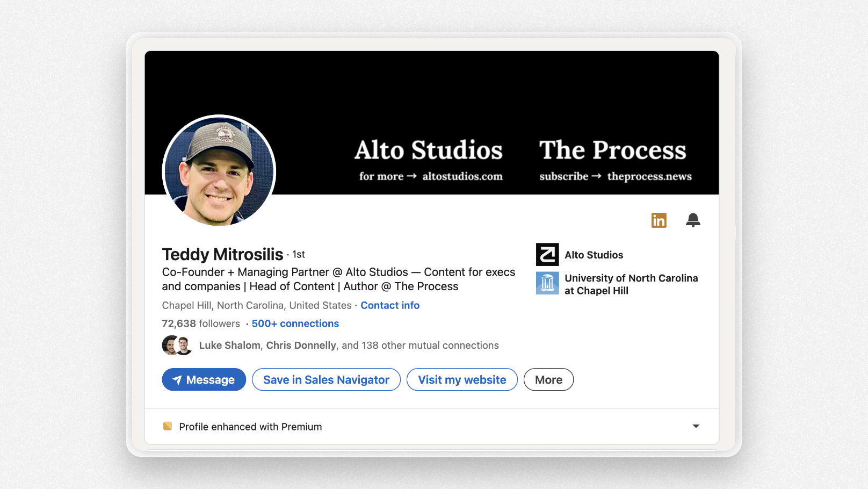The image size is (868, 489).
Task: Click the Alto Studios banner heading
Action: [429, 150]
